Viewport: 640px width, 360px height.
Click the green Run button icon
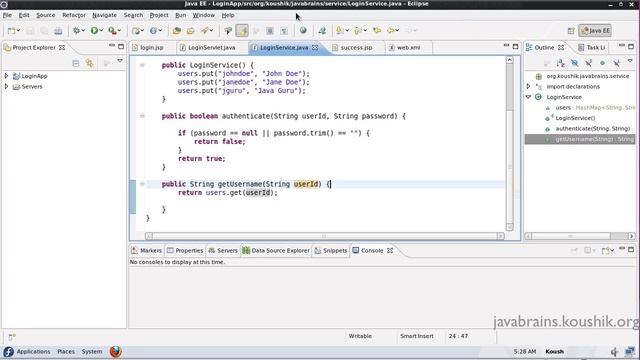[94, 31]
